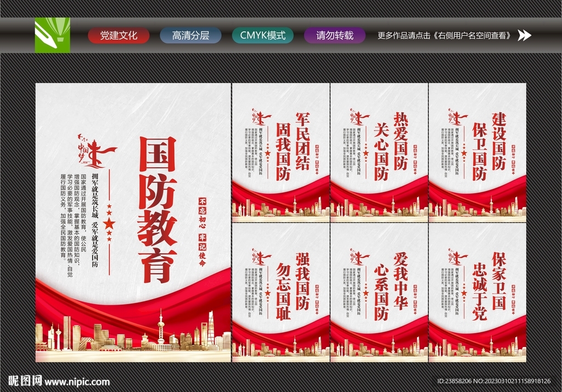Click the green CMYK模式 pill button

click(263, 36)
